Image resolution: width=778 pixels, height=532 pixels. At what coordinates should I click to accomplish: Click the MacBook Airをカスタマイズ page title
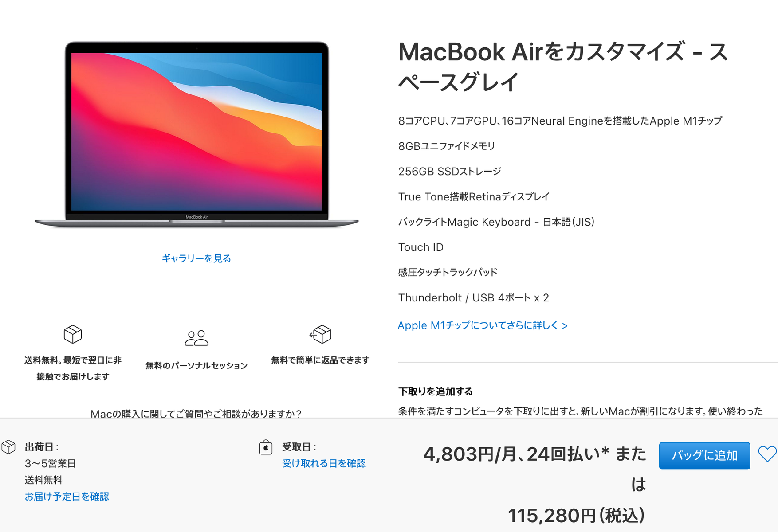(563, 66)
